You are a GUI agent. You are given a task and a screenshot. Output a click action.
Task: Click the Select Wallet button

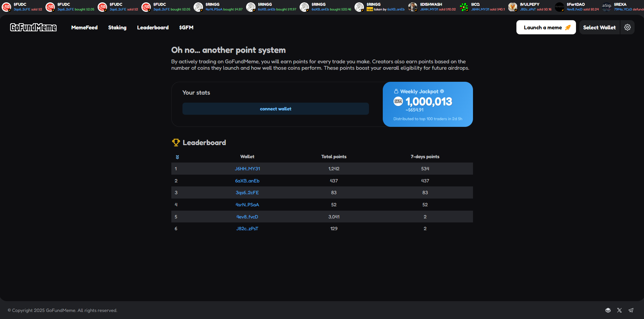pyautogui.click(x=599, y=28)
